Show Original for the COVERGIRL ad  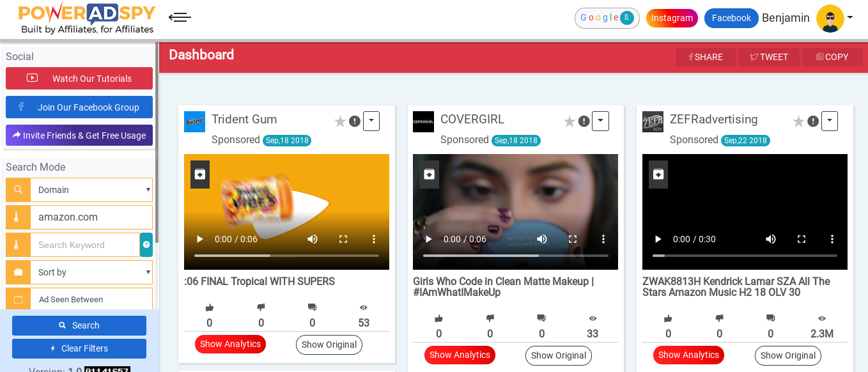tap(559, 355)
